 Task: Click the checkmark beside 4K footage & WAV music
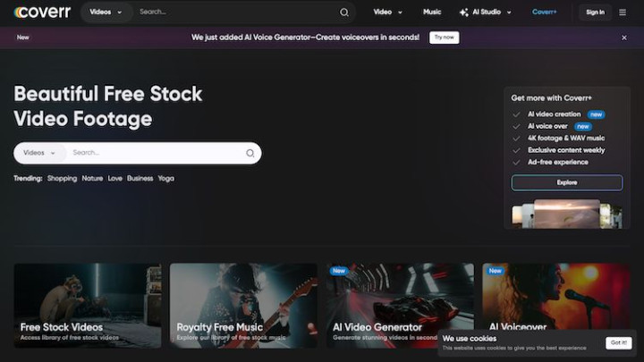pos(516,139)
